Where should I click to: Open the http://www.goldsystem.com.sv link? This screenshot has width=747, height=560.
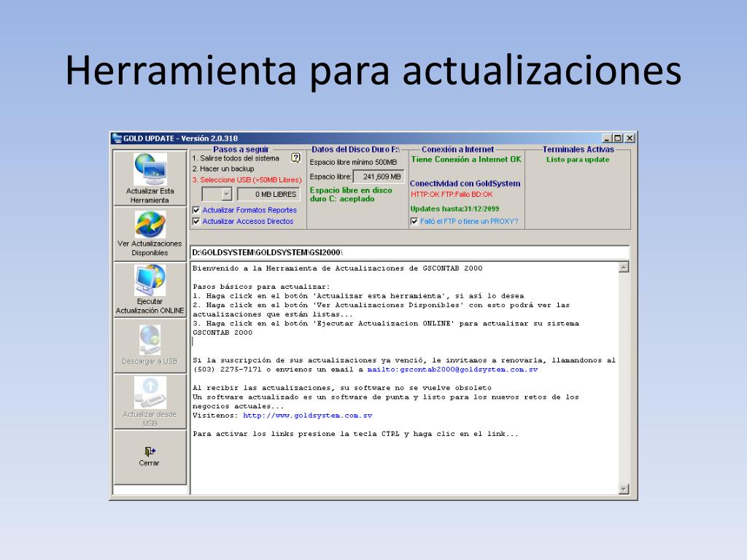coord(307,416)
